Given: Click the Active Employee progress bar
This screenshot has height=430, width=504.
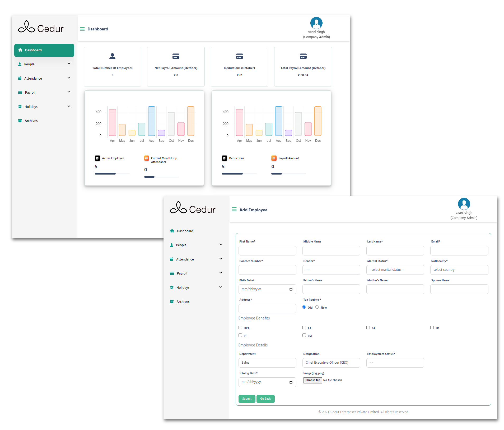Looking at the screenshot, I should tap(112, 174).
